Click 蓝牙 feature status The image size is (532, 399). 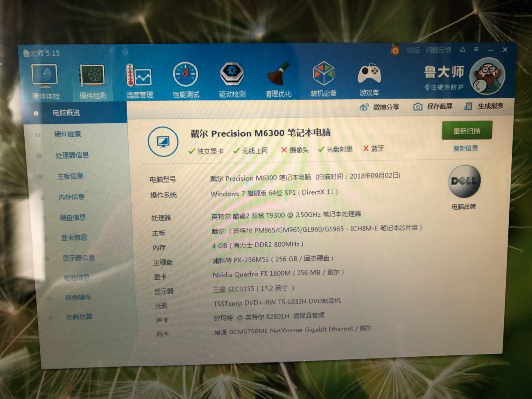pos(373,148)
